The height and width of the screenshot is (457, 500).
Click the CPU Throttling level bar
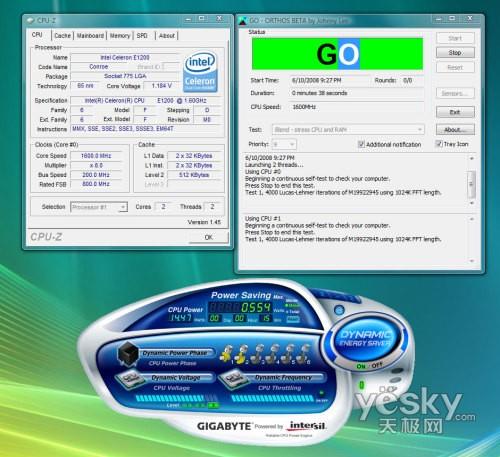click(x=273, y=398)
